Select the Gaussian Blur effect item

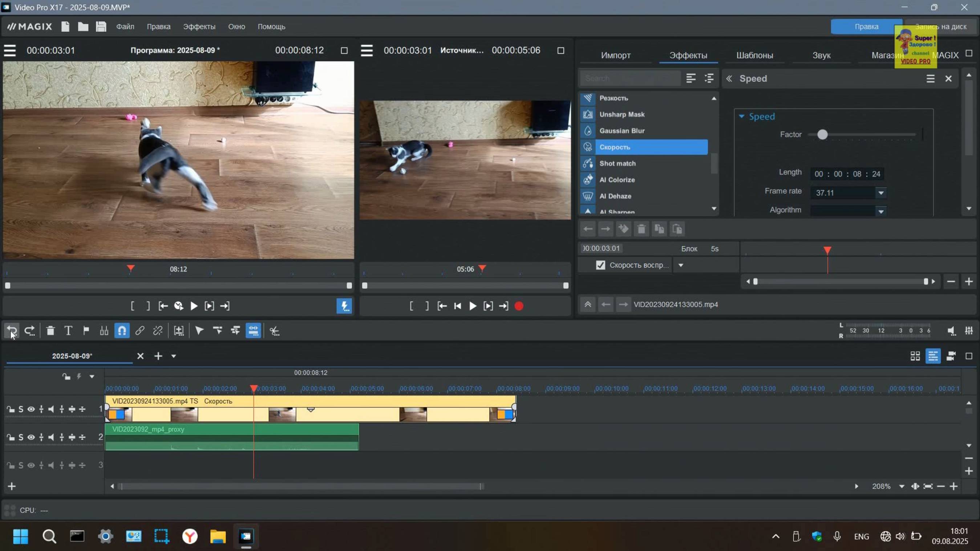click(x=621, y=131)
